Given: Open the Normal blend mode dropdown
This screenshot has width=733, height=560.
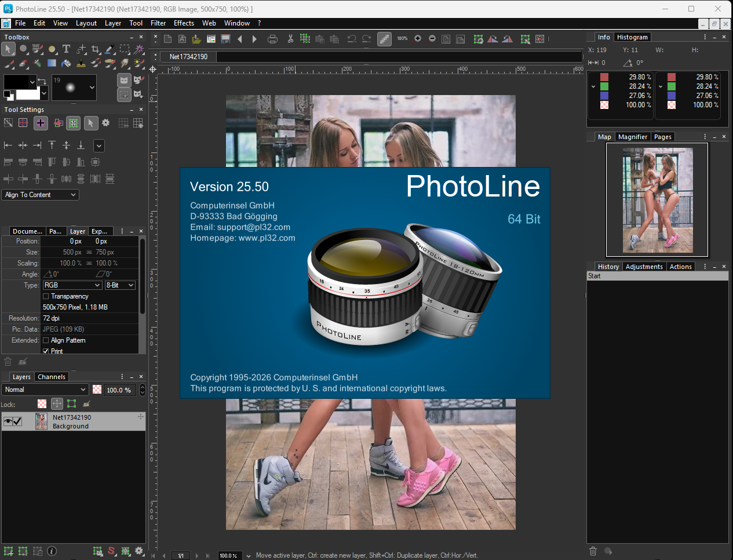Looking at the screenshot, I should 45,390.
